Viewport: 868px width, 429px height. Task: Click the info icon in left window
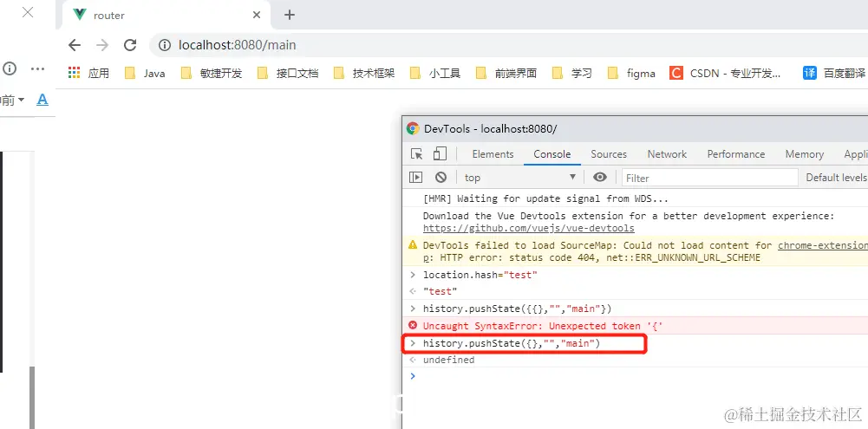point(10,68)
